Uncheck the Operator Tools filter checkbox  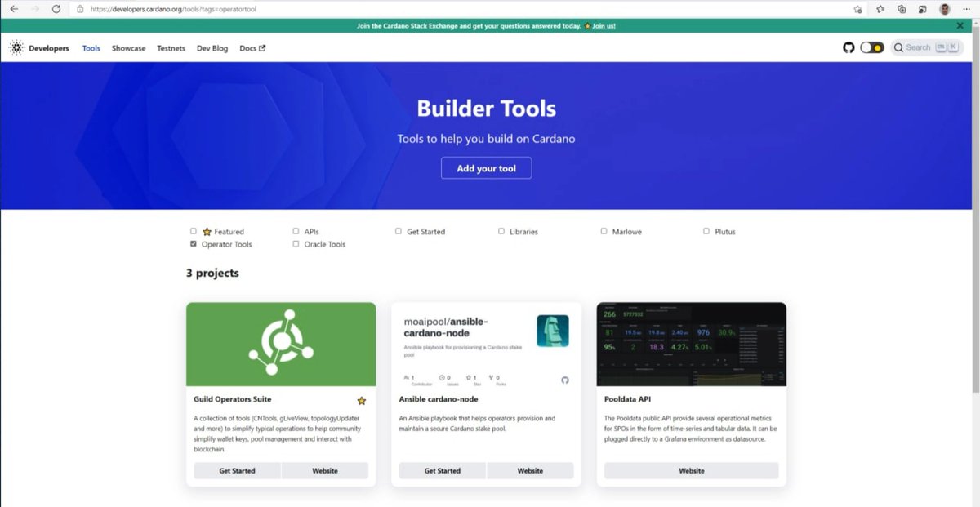click(194, 243)
